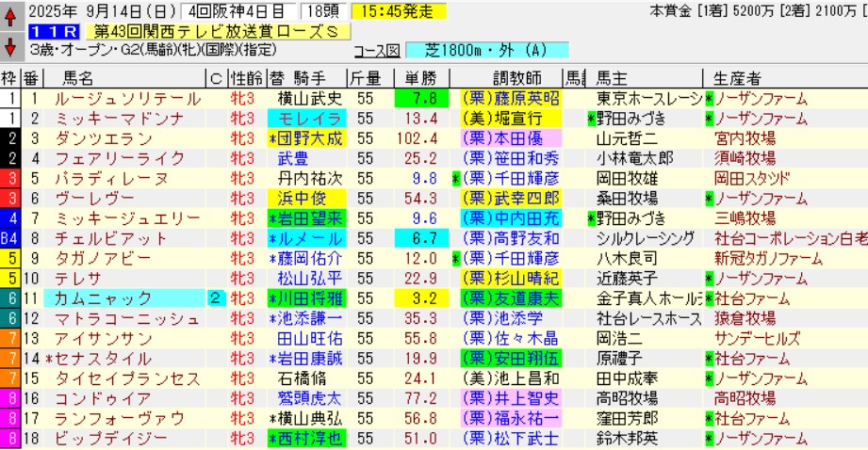
Task: Click the cyan '2' mark in カムニャック row
Action: [215, 298]
